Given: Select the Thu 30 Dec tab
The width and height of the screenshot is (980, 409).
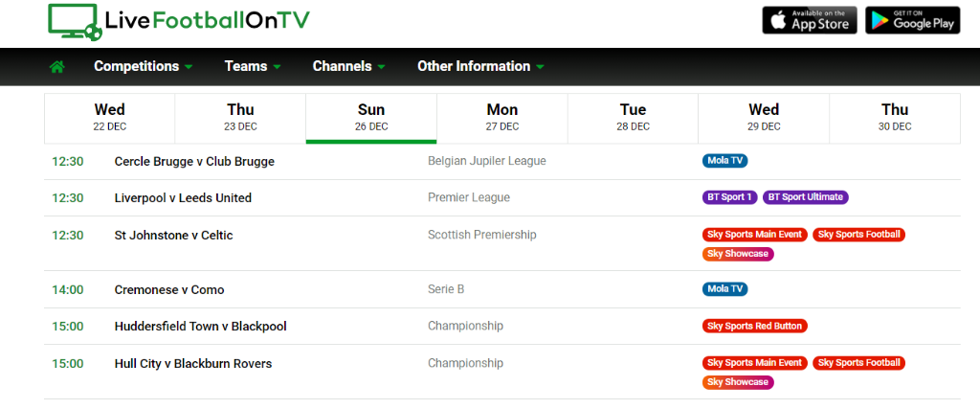Looking at the screenshot, I should point(895,118).
